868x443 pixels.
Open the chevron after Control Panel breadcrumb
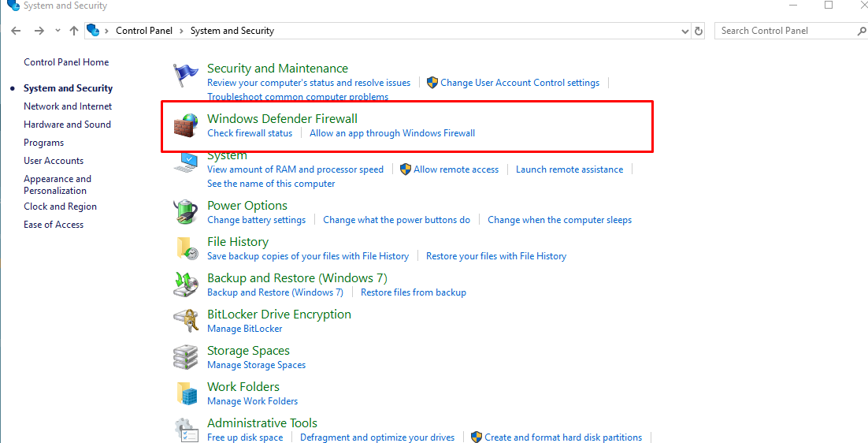[181, 31]
